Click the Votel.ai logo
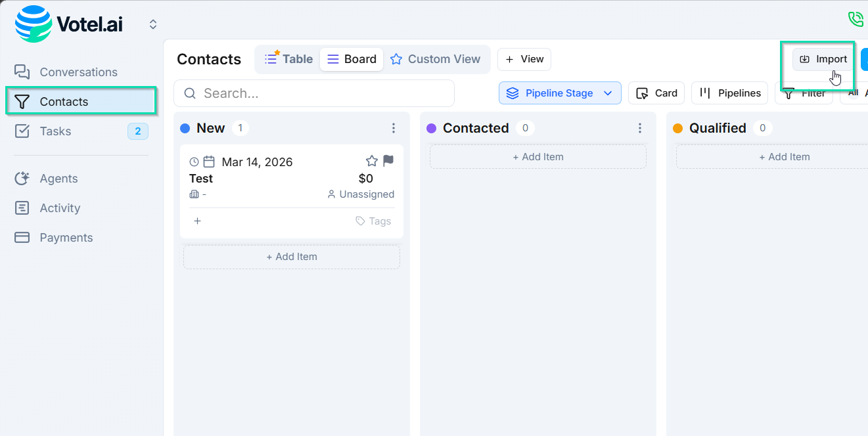The image size is (868, 436). click(x=69, y=24)
